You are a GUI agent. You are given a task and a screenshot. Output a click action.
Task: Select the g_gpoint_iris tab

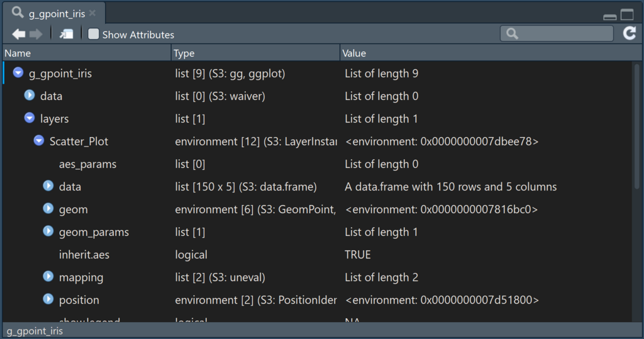point(53,13)
